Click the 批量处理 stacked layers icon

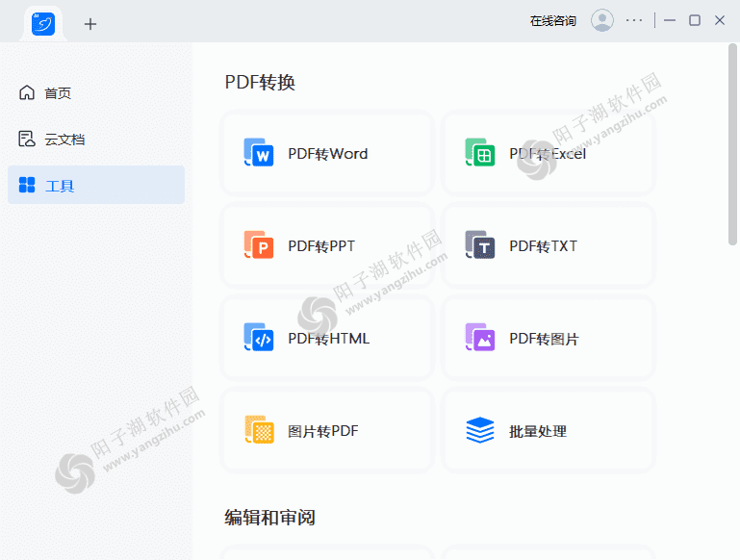pos(480,430)
